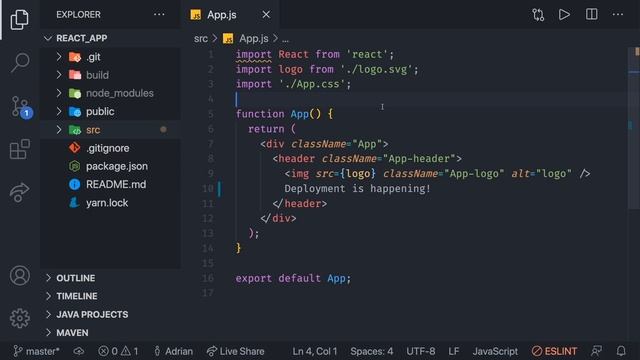Open the Search view
Screen dimensions: 640x360
pyautogui.click(x=20, y=63)
